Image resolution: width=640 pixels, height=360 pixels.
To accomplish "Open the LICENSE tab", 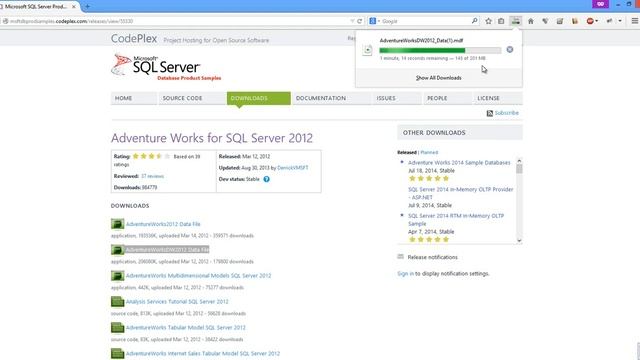I will pos(498,98).
